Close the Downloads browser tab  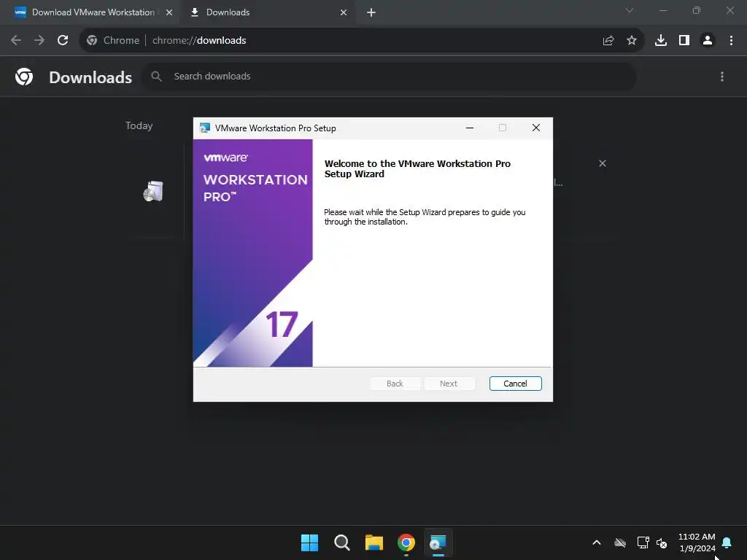344,12
